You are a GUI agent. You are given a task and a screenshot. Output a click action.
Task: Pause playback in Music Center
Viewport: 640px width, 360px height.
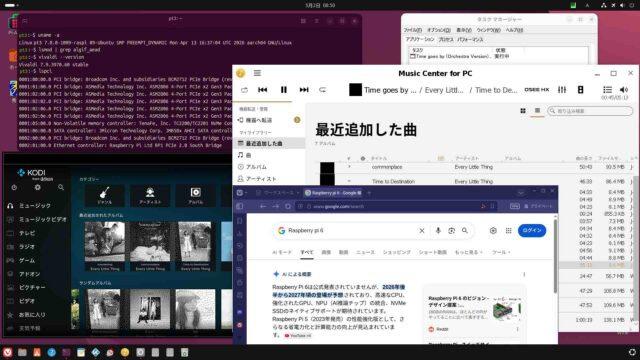283,90
